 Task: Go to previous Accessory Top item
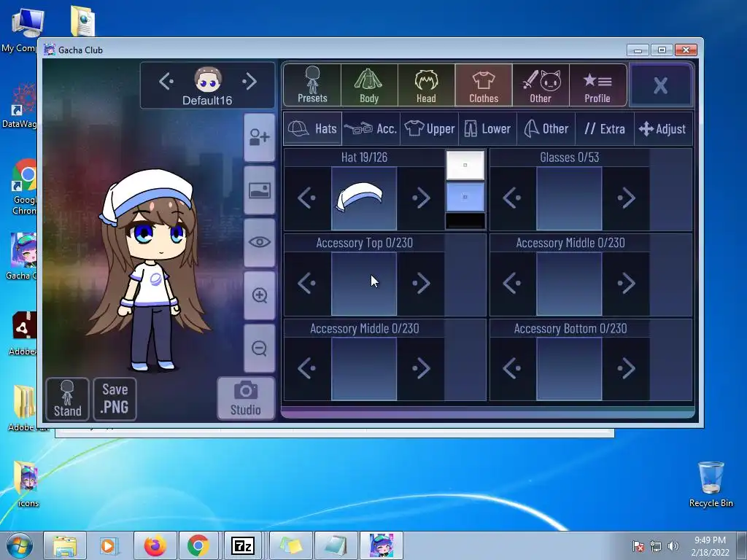307,284
